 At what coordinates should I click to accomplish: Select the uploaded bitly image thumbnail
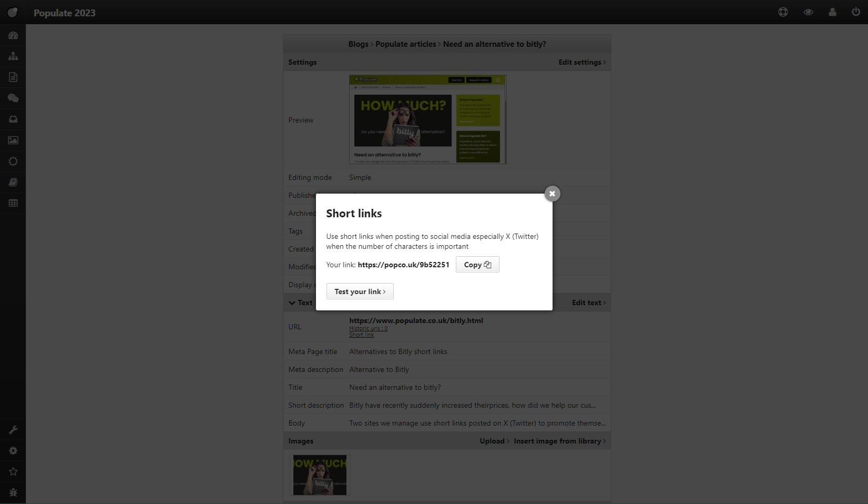coord(320,475)
